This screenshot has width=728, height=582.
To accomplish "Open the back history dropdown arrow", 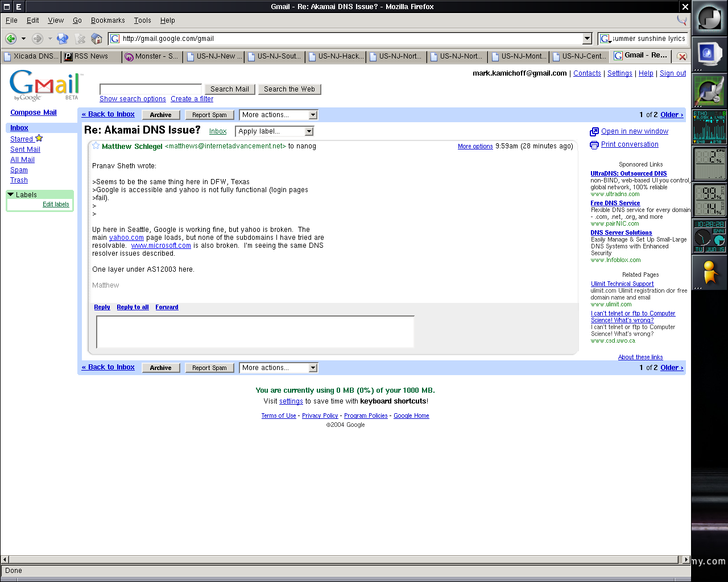I will coord(23,39).
